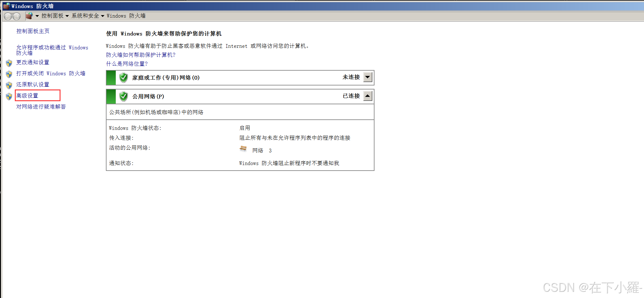Open 什么是网络位置? help link

[127, 64]
